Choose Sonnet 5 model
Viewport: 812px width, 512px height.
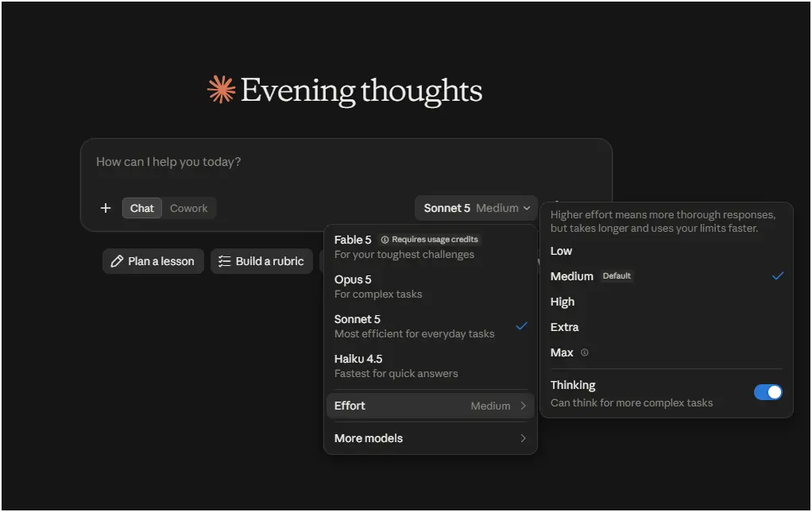coord(430,326)
